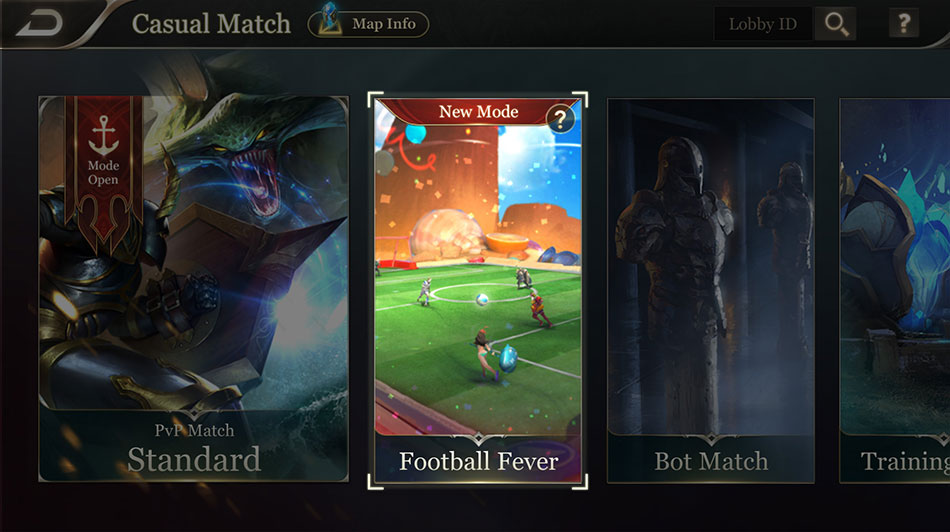Click the New Mode red ribbon
Image resolution: width=950 pixels, height=532 pixels.
tap(478, 111)
